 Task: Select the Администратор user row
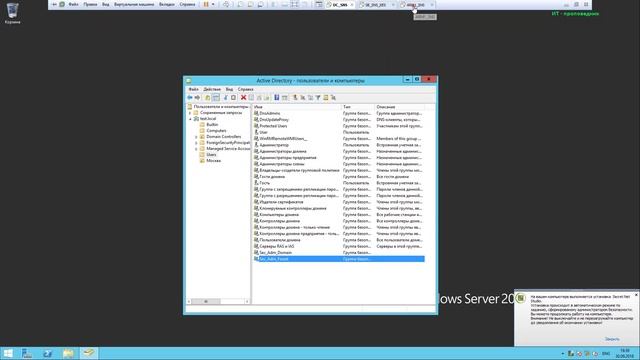[x=339, y=145]
